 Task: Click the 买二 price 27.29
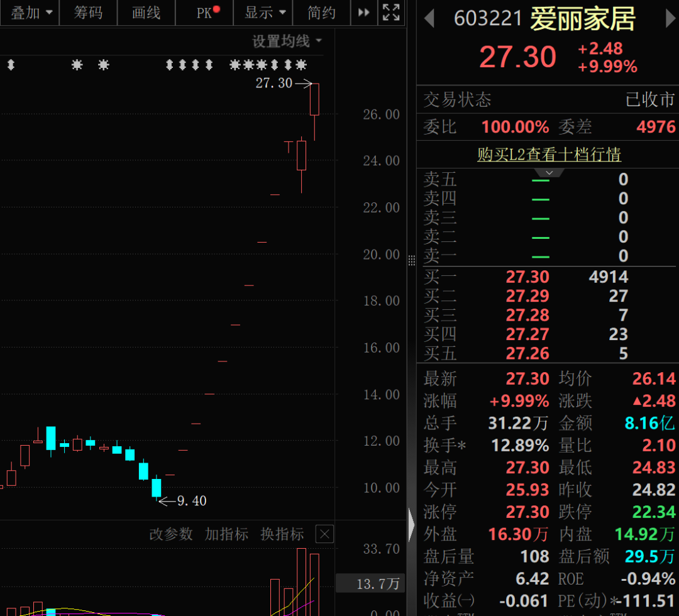pyautogui.click(x=527, y=296)
